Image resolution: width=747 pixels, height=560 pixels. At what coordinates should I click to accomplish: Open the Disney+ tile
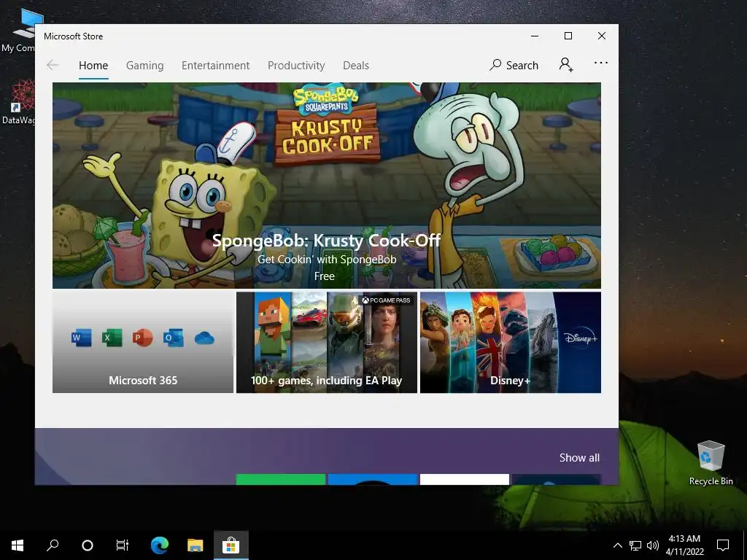point(510,343)
